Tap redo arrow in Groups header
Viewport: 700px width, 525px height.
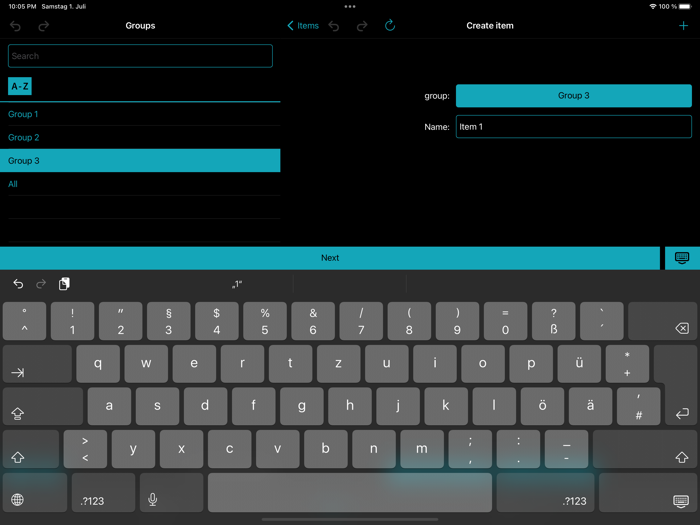click(x=43, y=26)
